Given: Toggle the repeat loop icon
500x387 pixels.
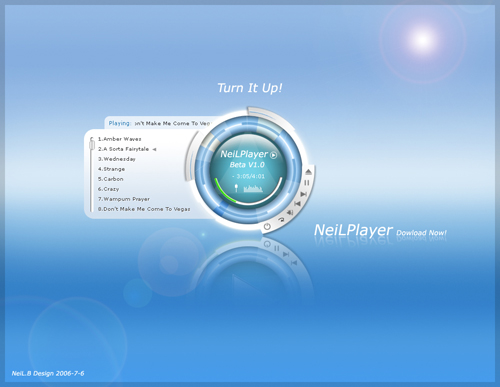Looking at the screenshot, I should [x=281, y=219].
